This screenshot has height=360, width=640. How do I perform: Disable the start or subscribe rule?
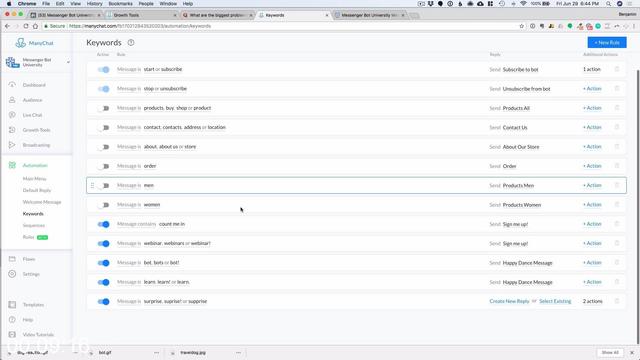tap(103, 69)
